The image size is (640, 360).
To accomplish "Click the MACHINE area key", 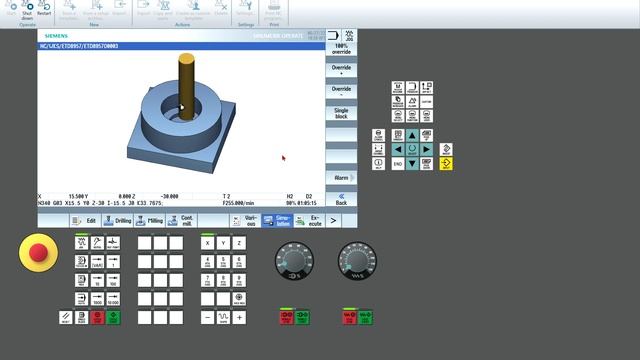I will [x=398, y=87].
